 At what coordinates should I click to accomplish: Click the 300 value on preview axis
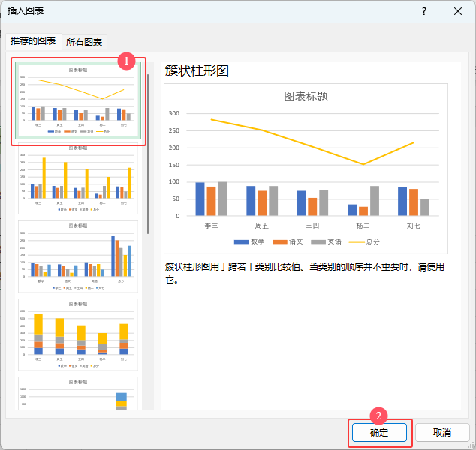pos(174,113)
